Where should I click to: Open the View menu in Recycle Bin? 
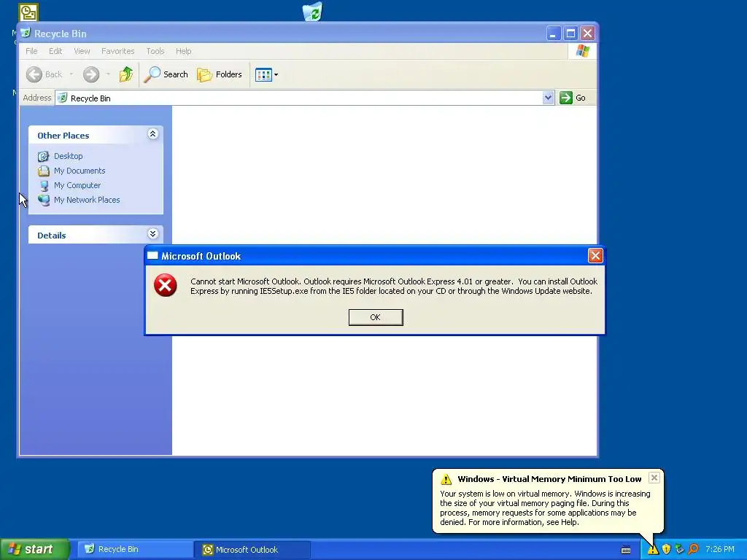pos(82,51)
